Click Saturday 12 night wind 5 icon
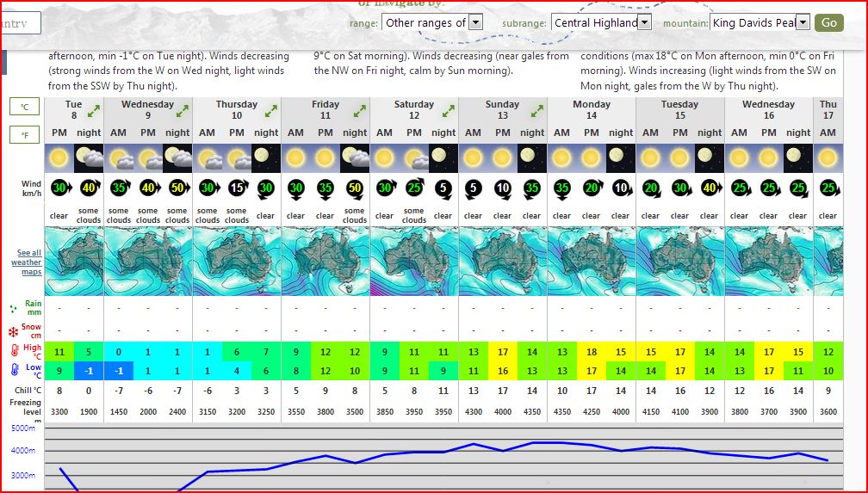This screenshot has width=868, height=493. (x=443, y=188)
